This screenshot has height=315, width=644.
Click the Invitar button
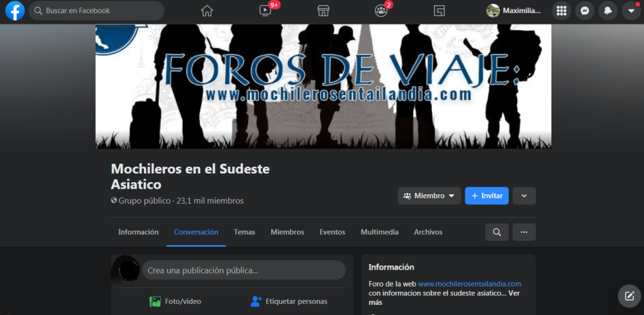tap(487, 196)
